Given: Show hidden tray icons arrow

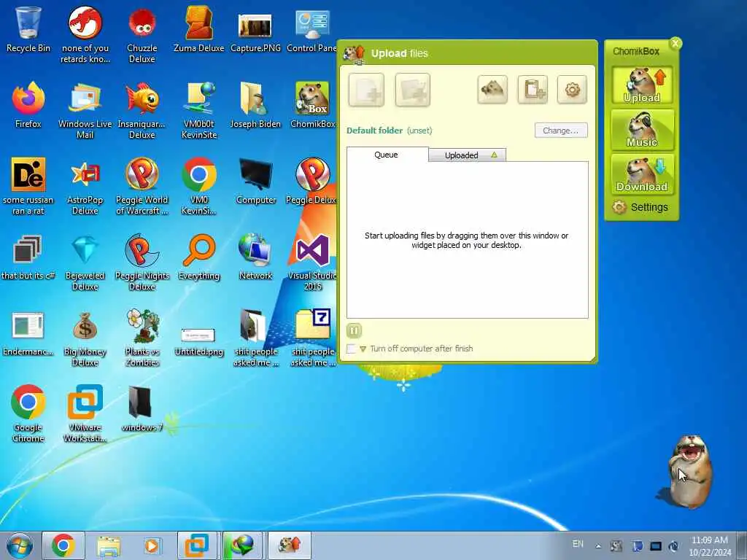Looking at the screenshot, I should tap(598, 546).
